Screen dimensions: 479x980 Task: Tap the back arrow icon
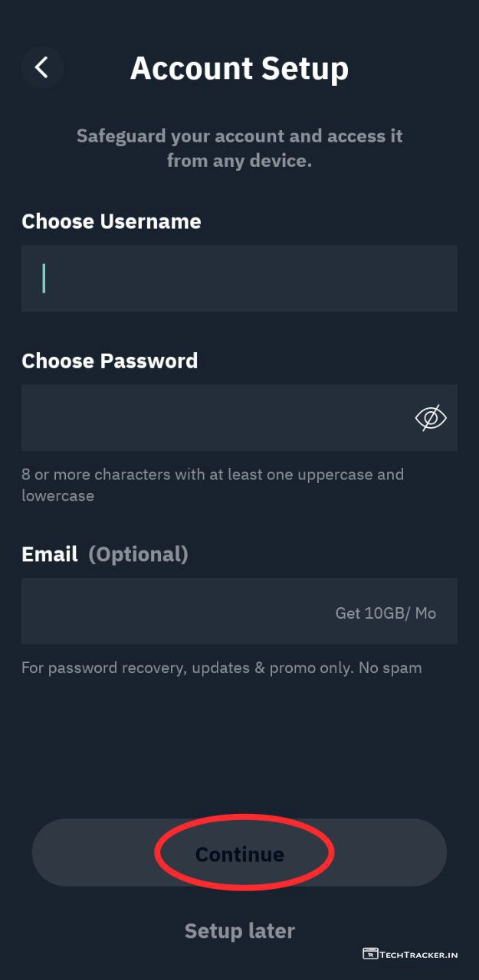click(x=41, y=67)
